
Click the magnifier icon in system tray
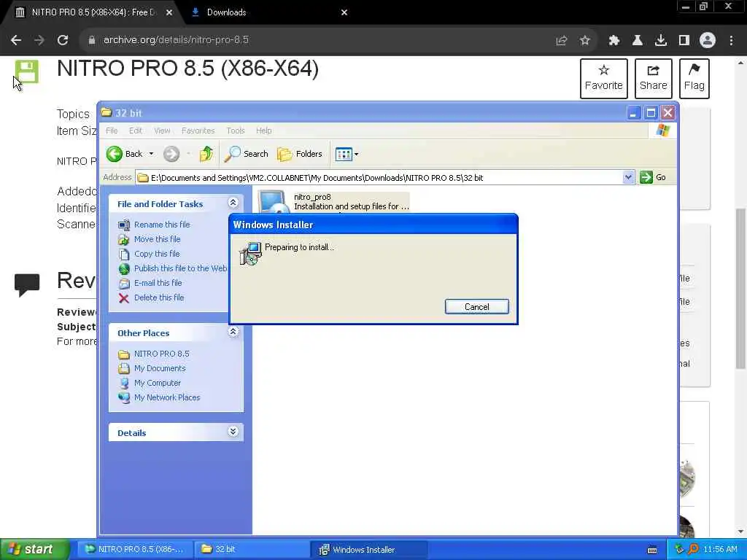(693, 550)
